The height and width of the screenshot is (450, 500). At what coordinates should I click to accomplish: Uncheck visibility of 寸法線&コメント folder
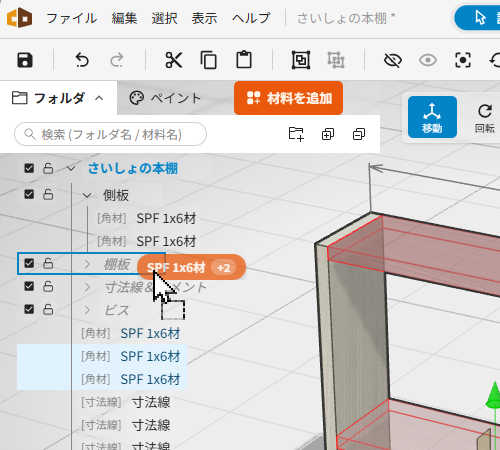pyautogui.click(x=29, y=286)
